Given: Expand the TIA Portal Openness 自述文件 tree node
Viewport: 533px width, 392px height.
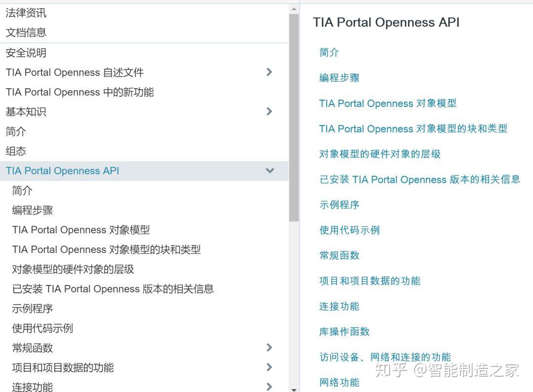Looking at the screenshot, I should [x=269, y=72].
